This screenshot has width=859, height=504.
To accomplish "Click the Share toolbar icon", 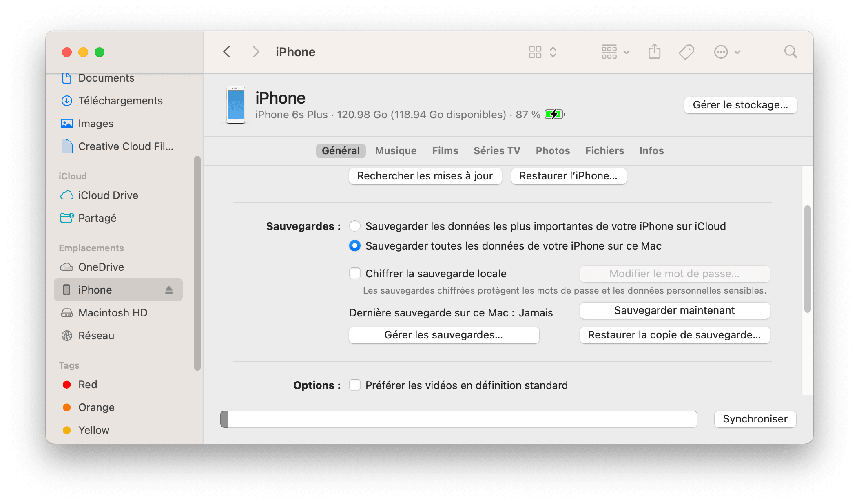I will [x=654, y=52].
